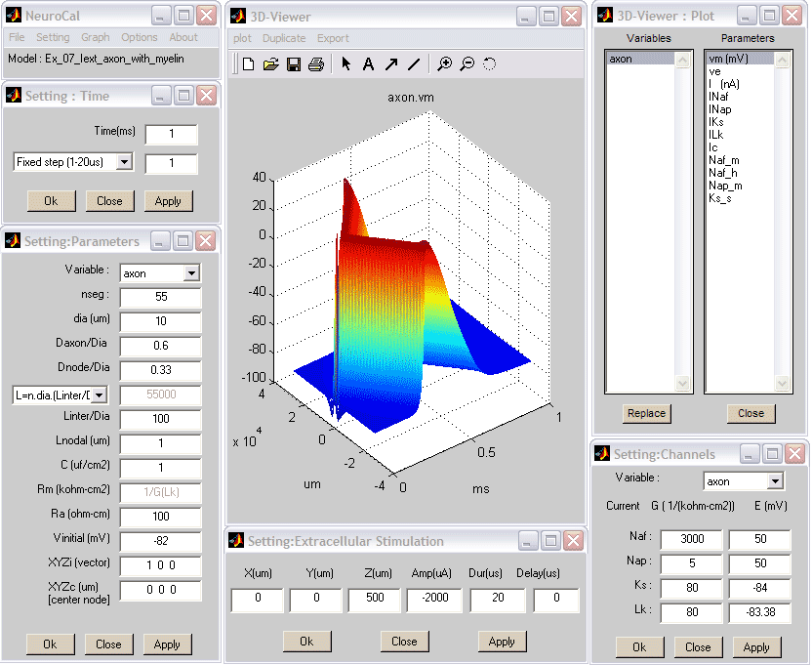
Task: Activate the Zoom In magnifier tool
Action: point(444,63)
